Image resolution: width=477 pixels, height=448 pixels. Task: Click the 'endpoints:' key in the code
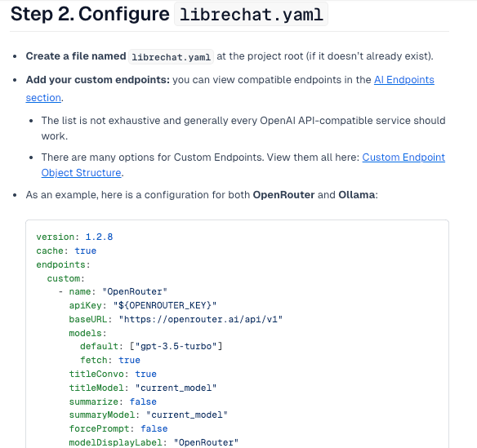[63, 264]
